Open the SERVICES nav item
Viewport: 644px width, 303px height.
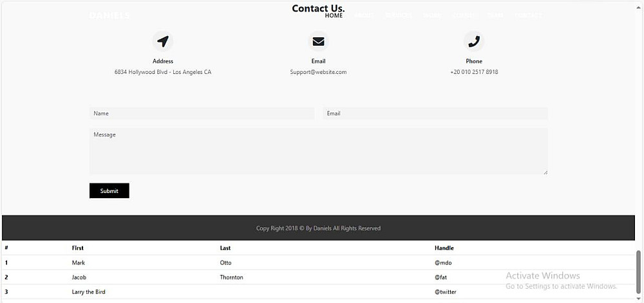click(x=399, y=15)
